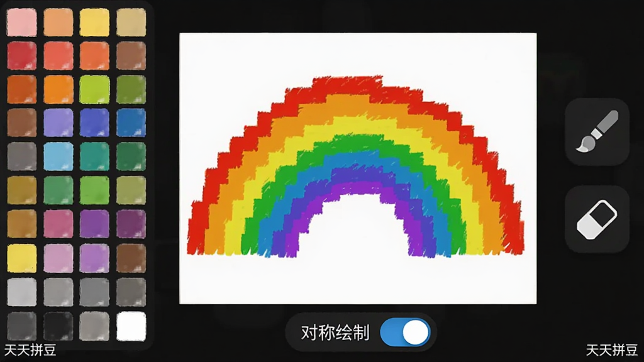The image size is (644, 362).
Task: Choose the mustard ochre swatch beside medium green
Action: pyautogui.click(x=22, y=190)
